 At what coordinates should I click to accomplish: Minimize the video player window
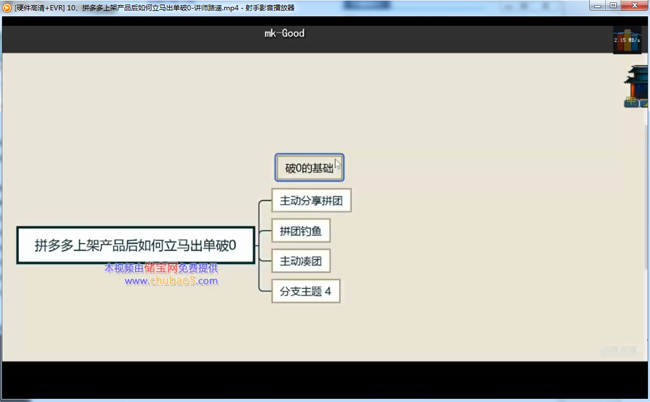tap(597, 5)
